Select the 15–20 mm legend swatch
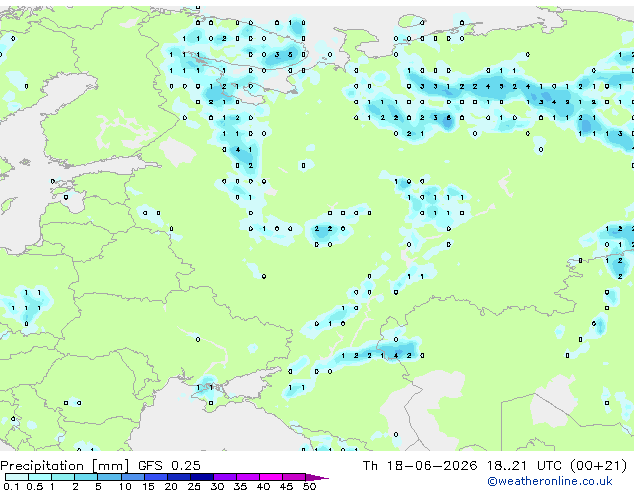This screenshot has height=490, width=634. click(x=155, y=477)
